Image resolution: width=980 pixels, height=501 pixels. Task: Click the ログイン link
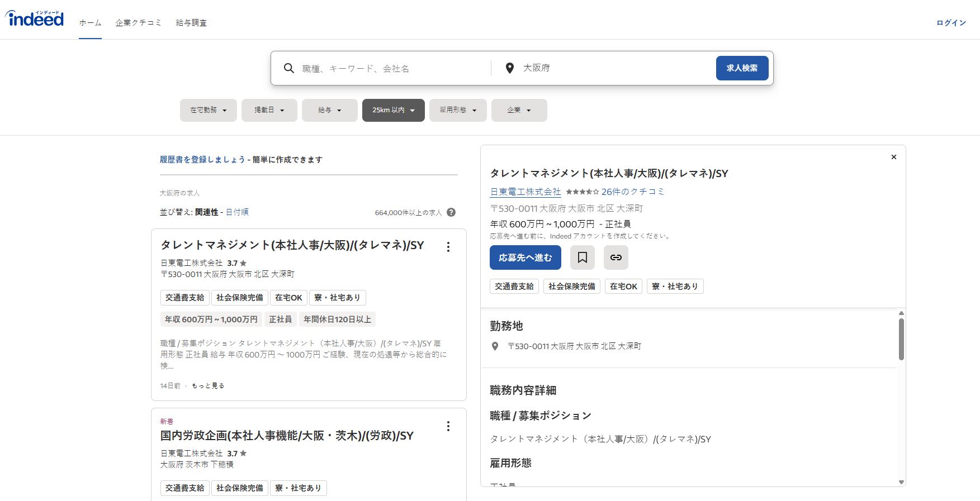[x=951, y=23]
